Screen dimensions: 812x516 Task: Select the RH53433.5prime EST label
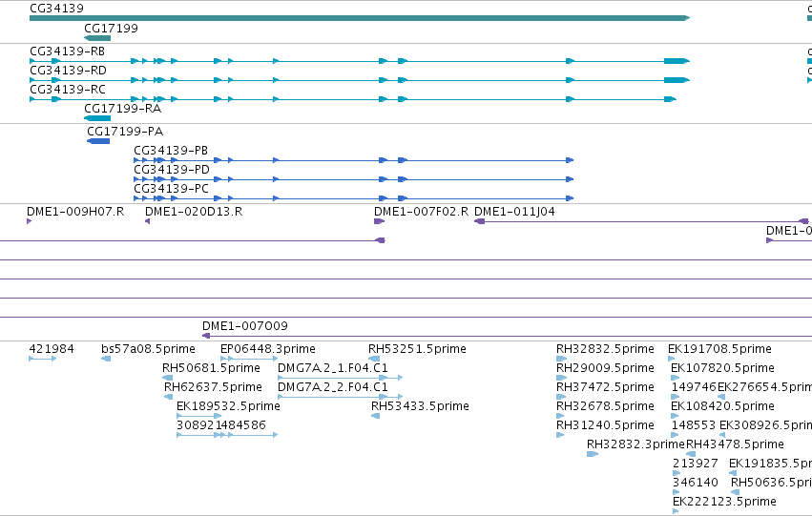[421, 406]
